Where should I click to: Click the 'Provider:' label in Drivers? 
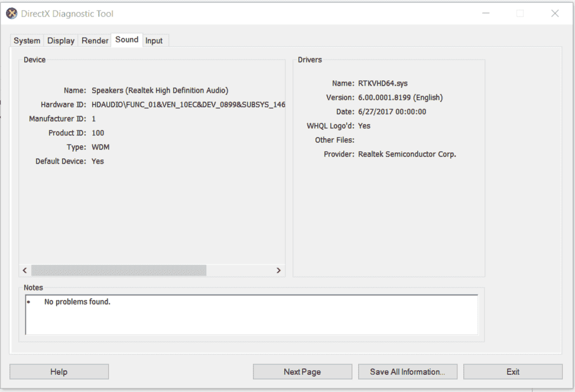[339, 154]
